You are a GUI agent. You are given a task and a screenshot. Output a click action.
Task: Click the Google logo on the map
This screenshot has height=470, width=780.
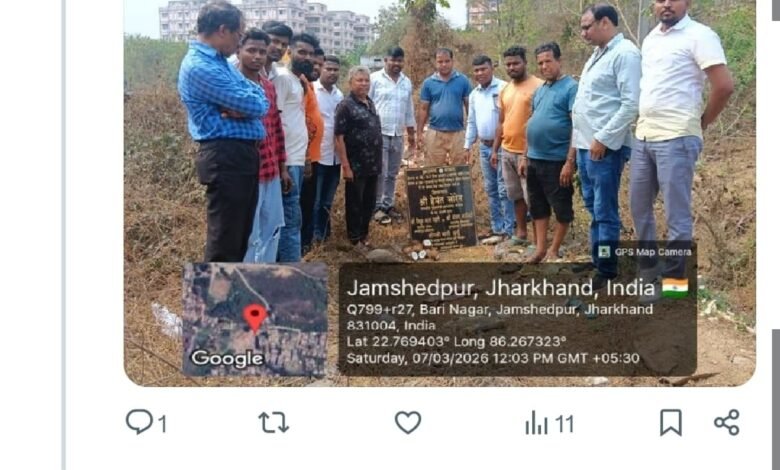point(227,358)
